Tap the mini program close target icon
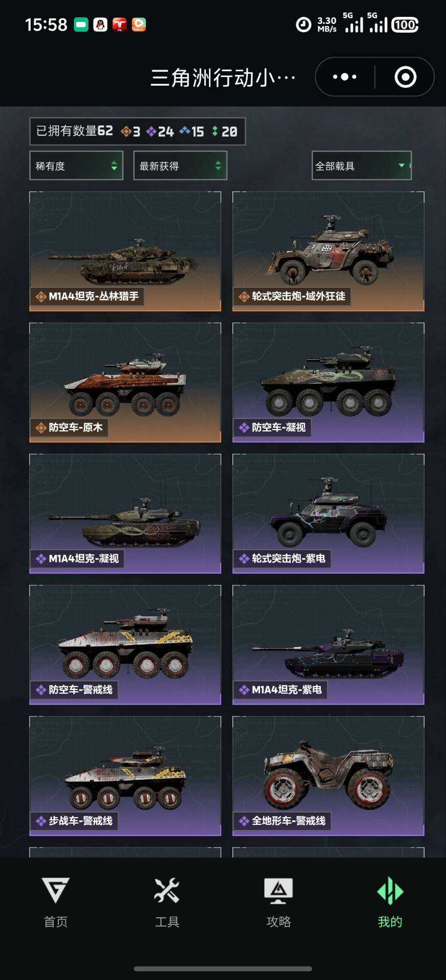Image resolution: width=446 pixels, height=980 pixels. (406, 77)
